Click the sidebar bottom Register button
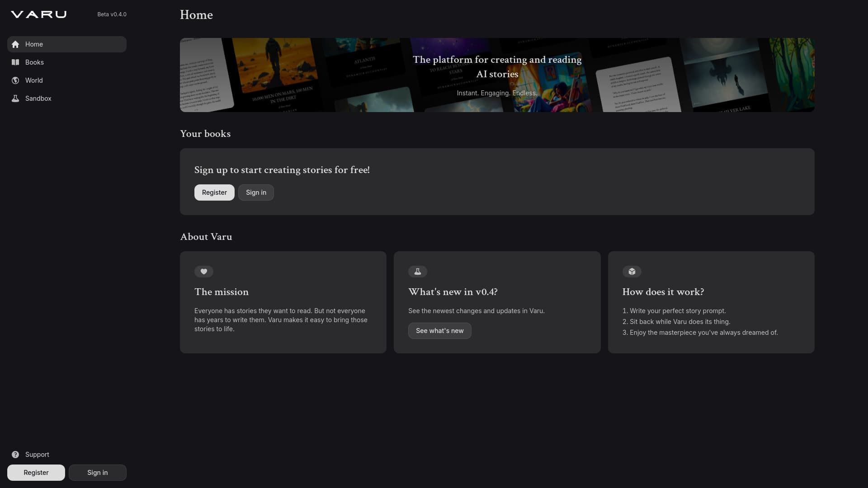 pos(36,473)
